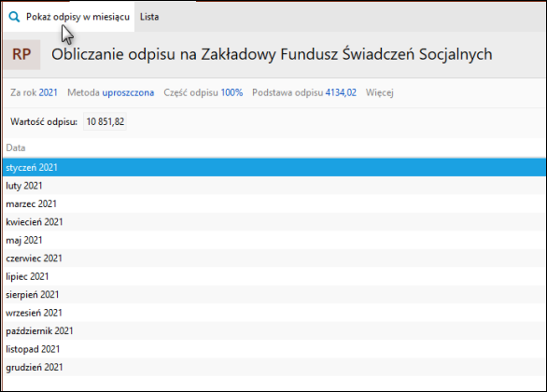Image resolution: width=547 pixels, height=392 pixels.
Task: Choose the marzec 2021 entry
Action: [274, 203]
